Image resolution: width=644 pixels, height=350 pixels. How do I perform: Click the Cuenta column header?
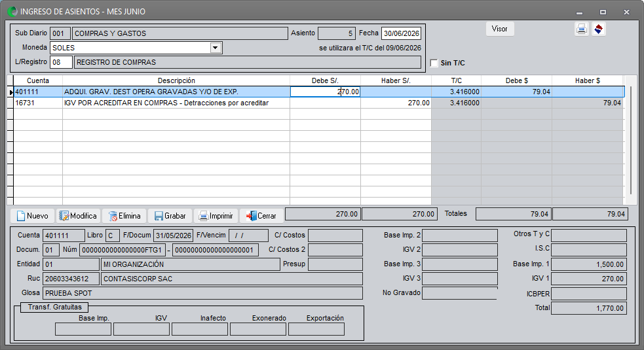[38, 80]
